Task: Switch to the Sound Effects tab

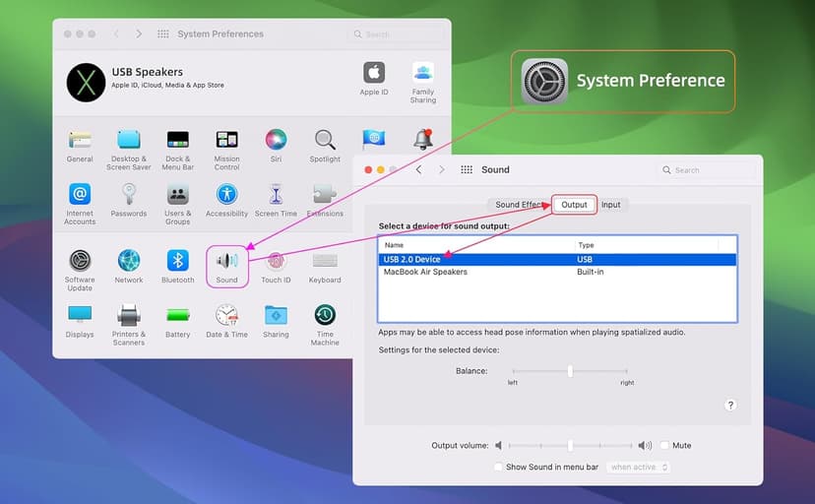Action: pyautogui.click(x=519, y=205)
